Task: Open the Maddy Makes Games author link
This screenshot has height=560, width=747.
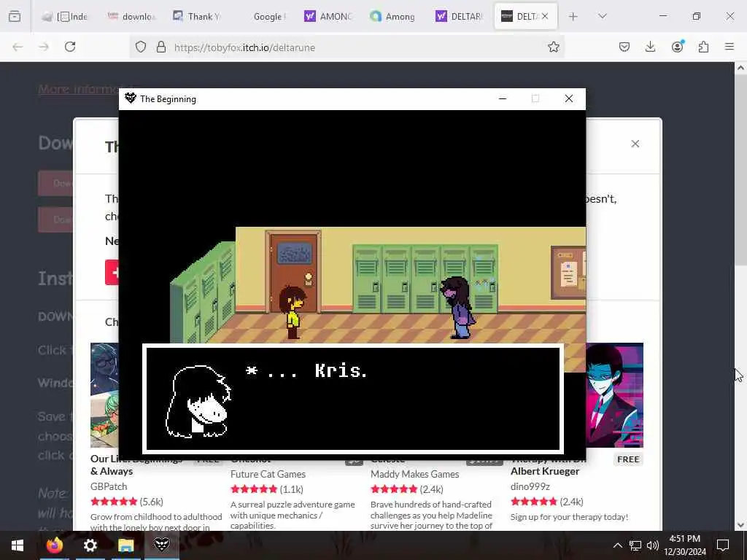Action: [x=414, y=474]
